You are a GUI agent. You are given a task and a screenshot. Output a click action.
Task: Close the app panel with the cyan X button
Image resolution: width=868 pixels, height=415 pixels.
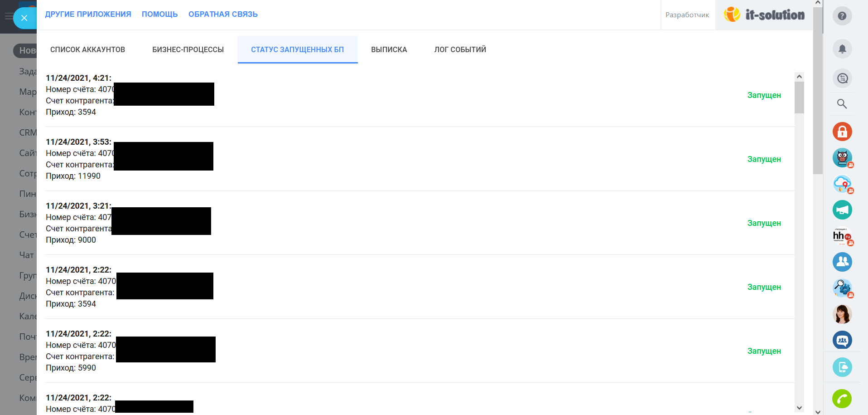point(24,18)
